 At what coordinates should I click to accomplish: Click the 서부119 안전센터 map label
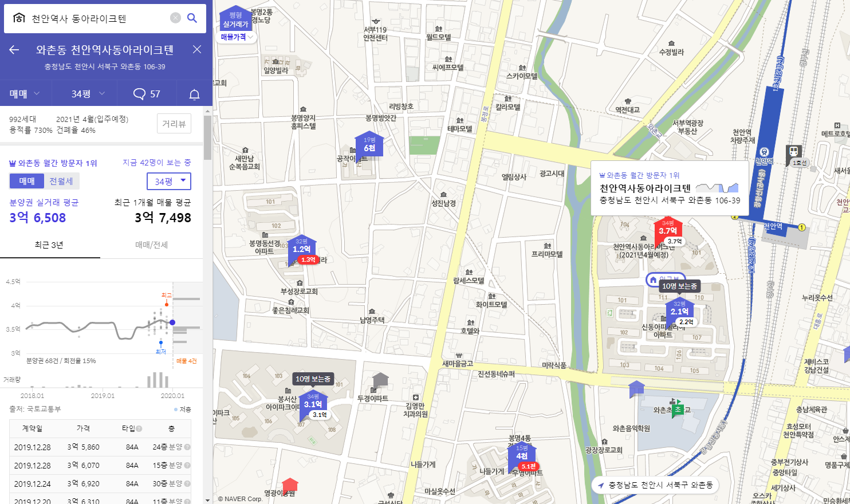[375, 34]
